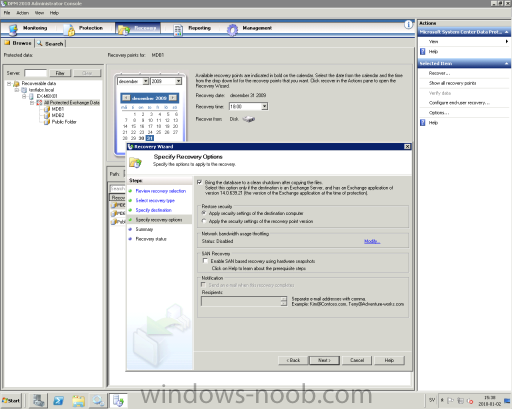Screen dimensions: 512x409
Task: Switch to the Browse tab
Action: pos(18,43)
